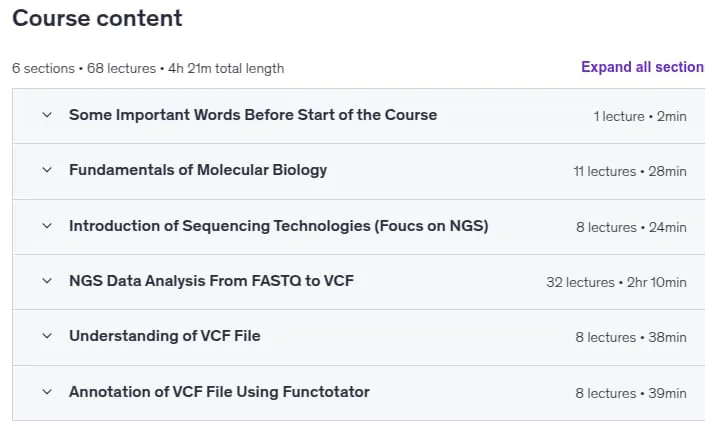Select Introduction of Sequencing Technologies title
Screen dimensions: 705x421
coord(279,225)
